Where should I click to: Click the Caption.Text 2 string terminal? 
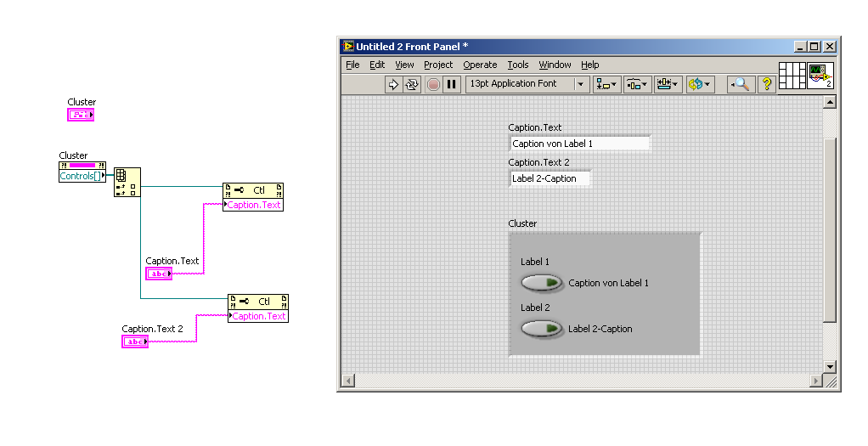tap(135, 342)
